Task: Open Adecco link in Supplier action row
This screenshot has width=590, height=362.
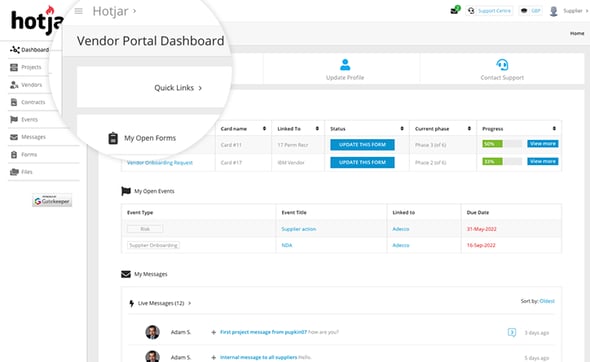Action: pos(401,229)
